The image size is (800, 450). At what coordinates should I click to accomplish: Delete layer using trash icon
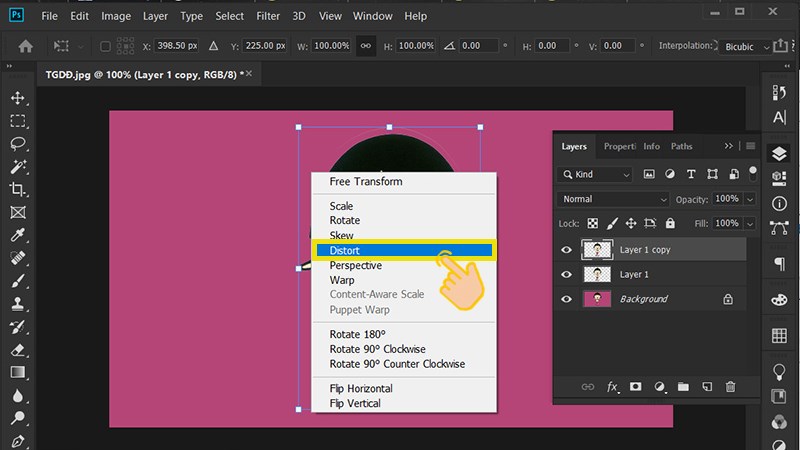tap(730, 387)
